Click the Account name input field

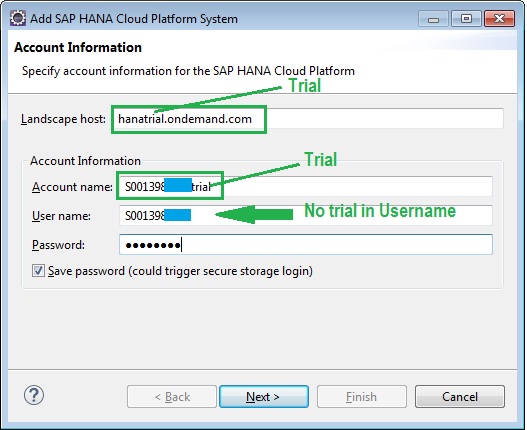pyautogui.click(x=306, y=187)
